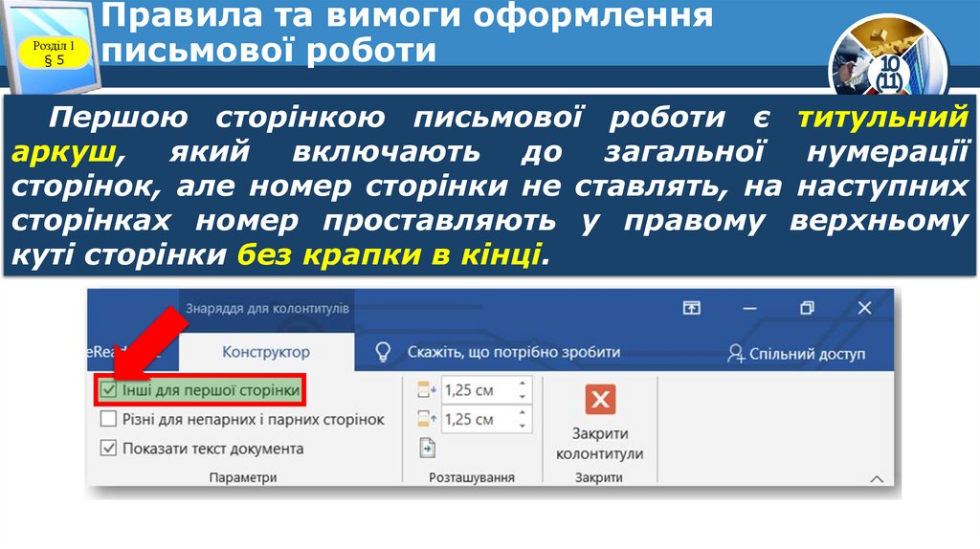Click the highlighted phrase 'без крапки в кінці'
The width and height of the screenshot is (980, 549).
pos(389,254)
